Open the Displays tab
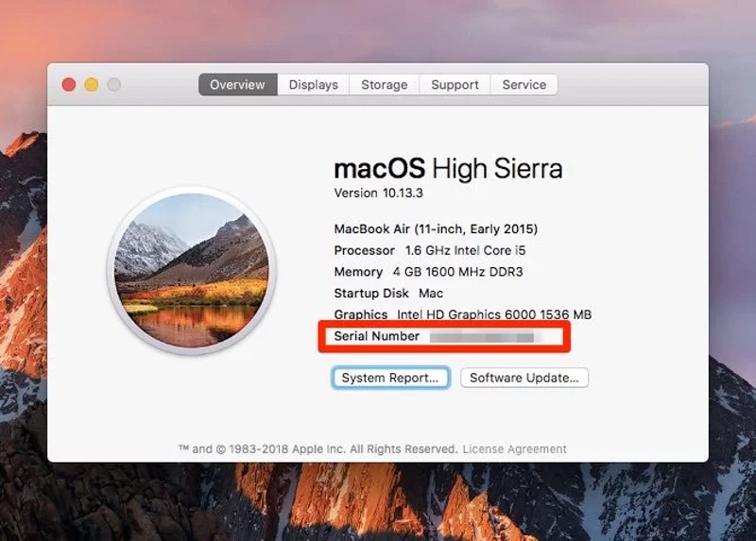Viewport: 756px width, 541px height. coord(314,85)
